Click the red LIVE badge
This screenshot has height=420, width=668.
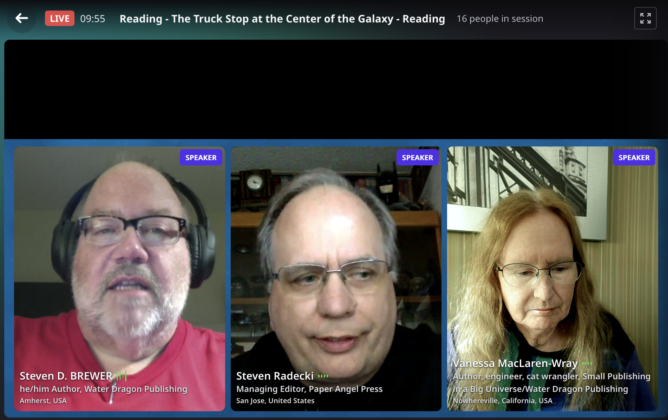[x=60, y=18]
